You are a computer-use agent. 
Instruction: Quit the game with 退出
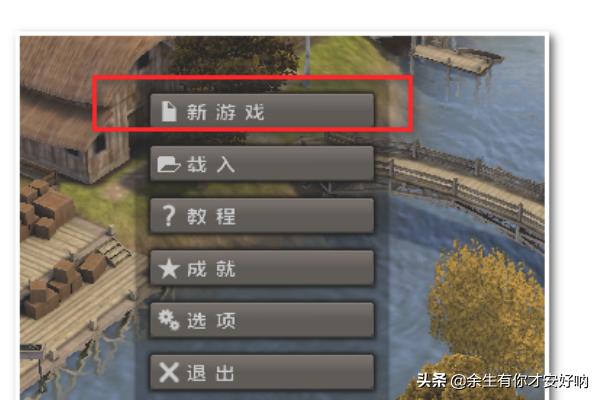pos(262,372)
